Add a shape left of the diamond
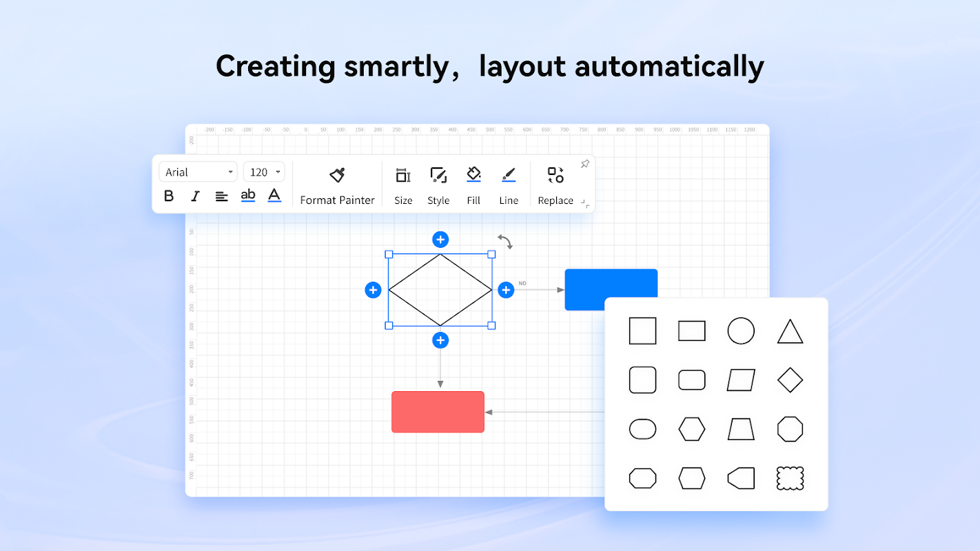Image resolution: width=980 pixels, height=551 pixels. (x=373, y=290)
